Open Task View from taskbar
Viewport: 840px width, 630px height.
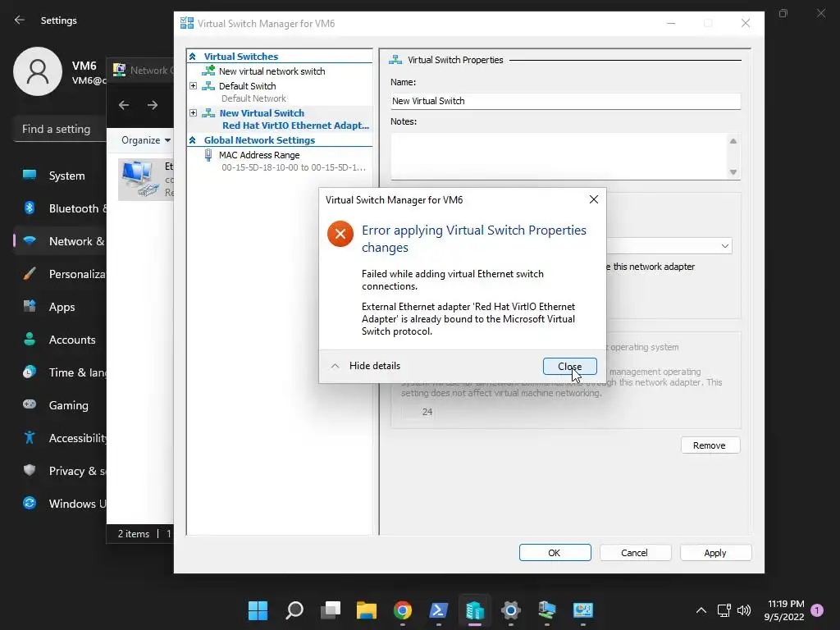(331, 610)
